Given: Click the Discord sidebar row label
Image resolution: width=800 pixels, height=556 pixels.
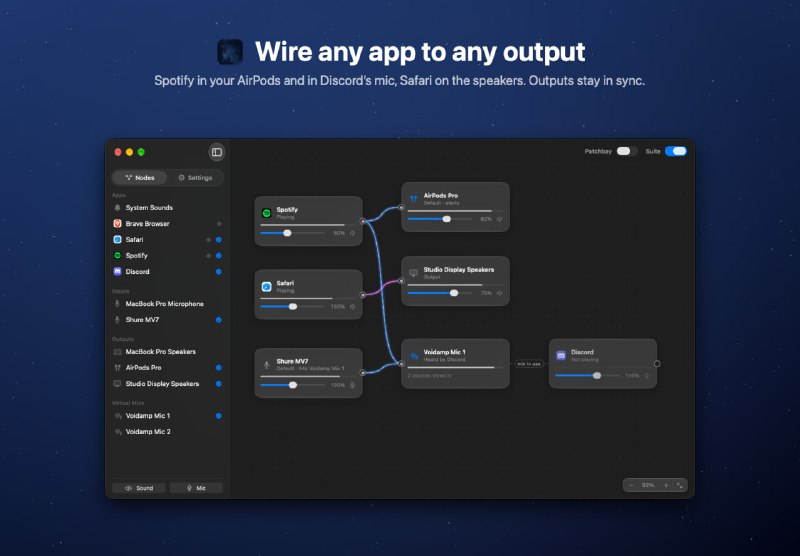Looking at the screenshot, I should (137, 272).
